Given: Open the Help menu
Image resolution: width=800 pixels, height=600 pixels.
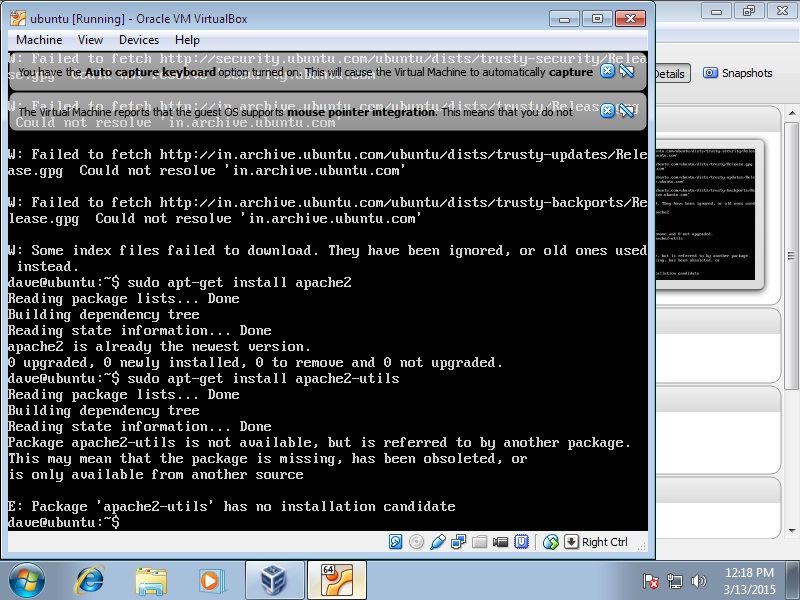Looking at the screenshot, I should [x=186, y=40].
